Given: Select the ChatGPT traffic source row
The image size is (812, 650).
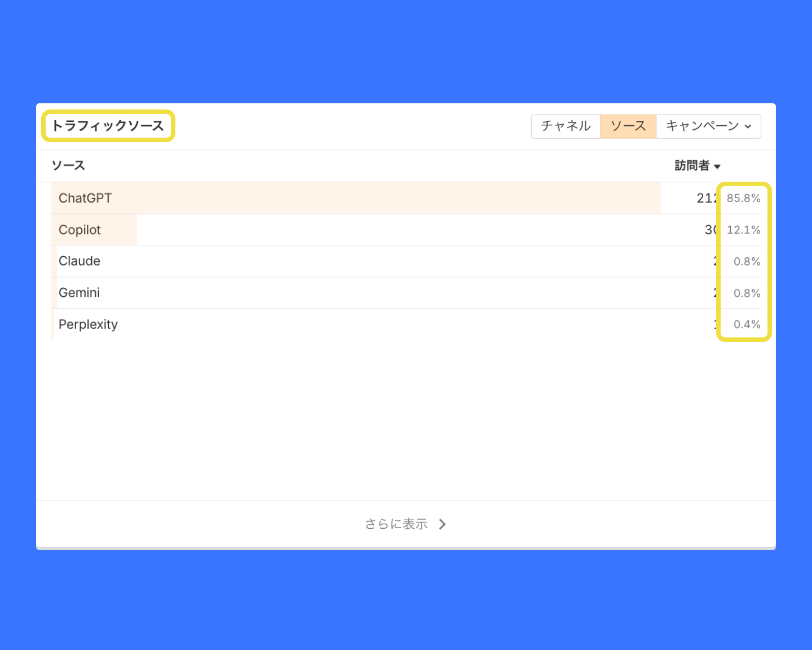Looking at the screenshot, I should (85, 198).
